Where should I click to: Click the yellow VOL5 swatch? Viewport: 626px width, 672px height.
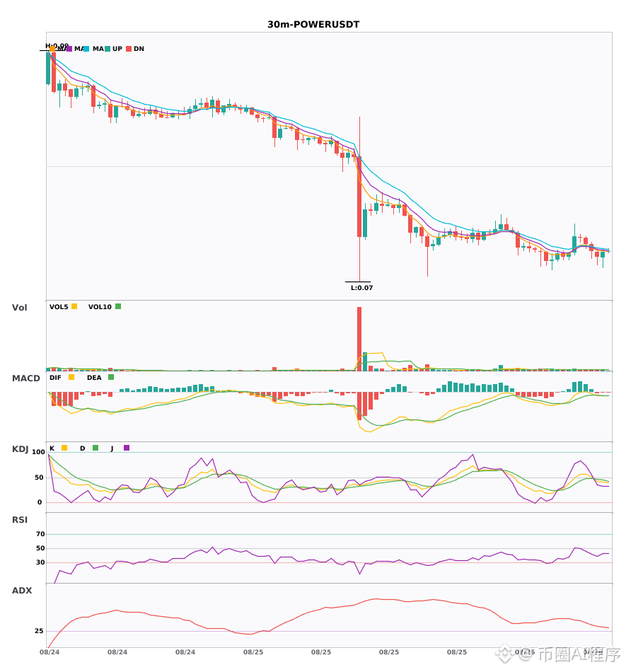point(74,306)
